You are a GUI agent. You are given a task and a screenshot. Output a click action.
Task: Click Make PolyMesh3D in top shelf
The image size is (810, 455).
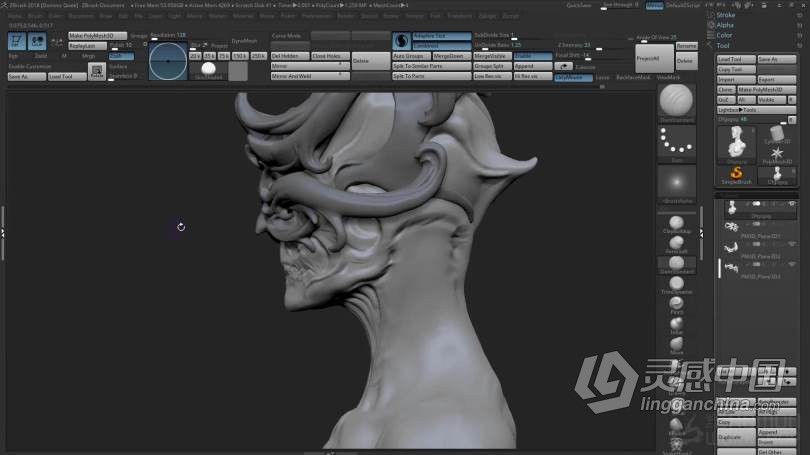pos(97,36)
